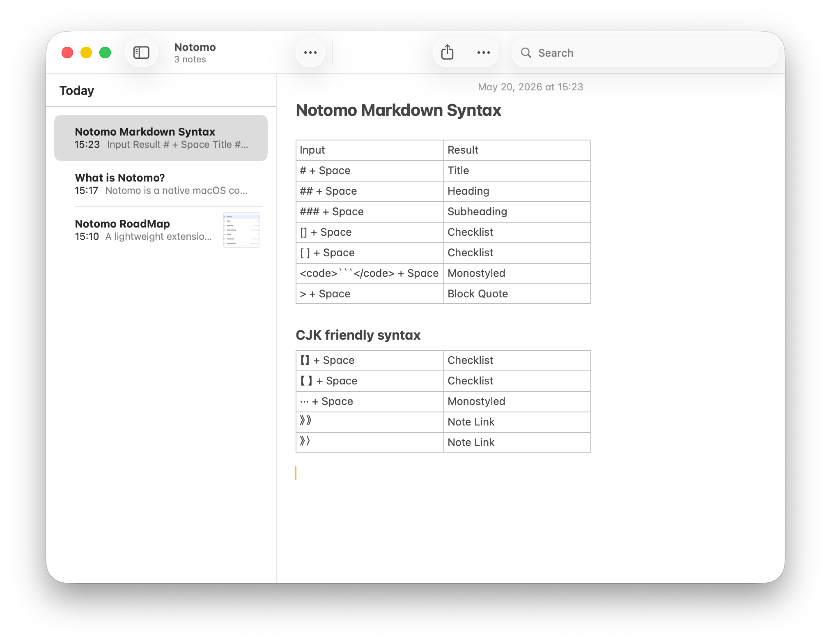831x644 pixels.
Task: Click the CJK friendly syntax heading
Action: (x=358, y=335)
